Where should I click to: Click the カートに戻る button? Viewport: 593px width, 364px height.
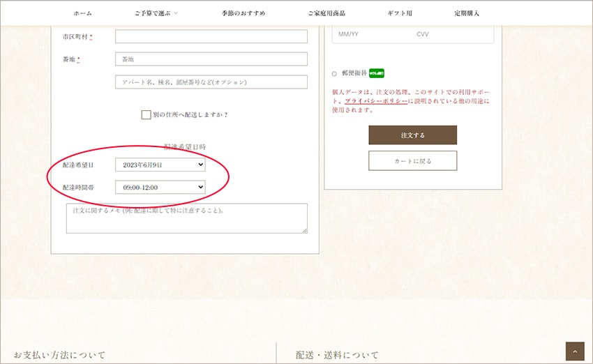coord(412,160)
